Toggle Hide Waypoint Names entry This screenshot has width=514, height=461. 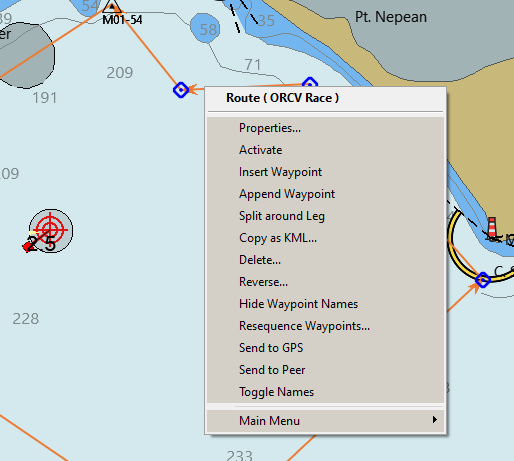point(325,304)
